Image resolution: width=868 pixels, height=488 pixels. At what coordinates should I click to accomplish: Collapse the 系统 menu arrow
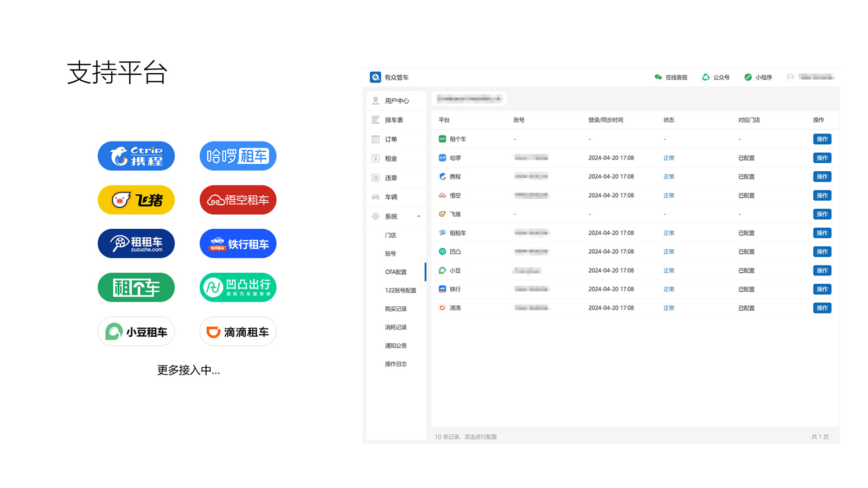pos(419,216)
